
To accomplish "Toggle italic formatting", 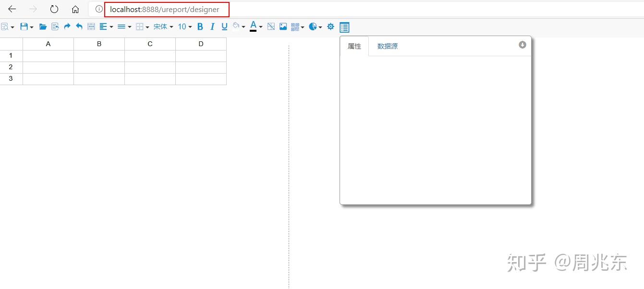I will tap(212, 27).
